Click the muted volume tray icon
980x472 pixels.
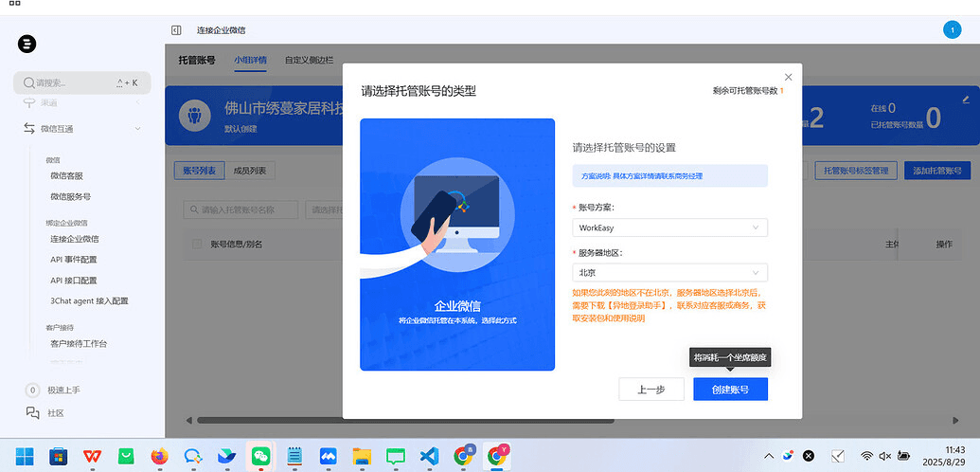click(x=884, y=456)
